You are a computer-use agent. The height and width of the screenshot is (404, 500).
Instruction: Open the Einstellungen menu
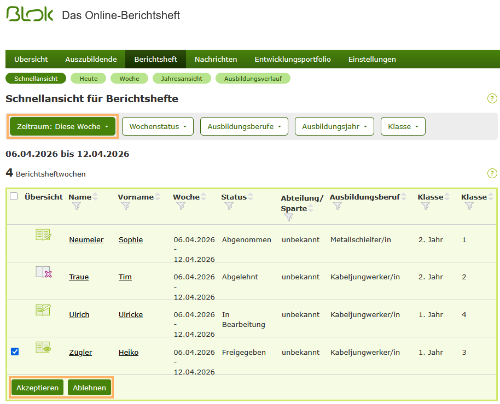pos(372,59)
